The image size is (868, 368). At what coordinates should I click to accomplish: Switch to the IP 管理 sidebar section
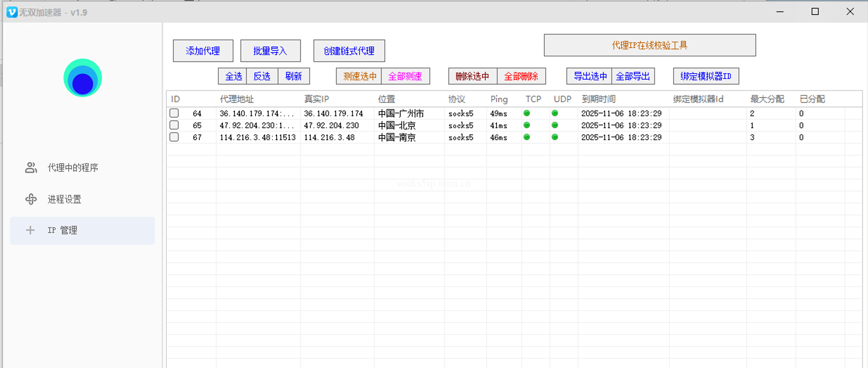(x=62, y=230)
